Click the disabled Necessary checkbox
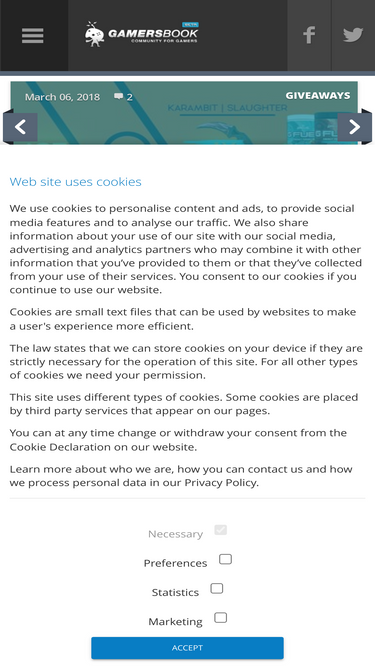The width and height of the screenshot is (375, 667). tap(220, 530)
